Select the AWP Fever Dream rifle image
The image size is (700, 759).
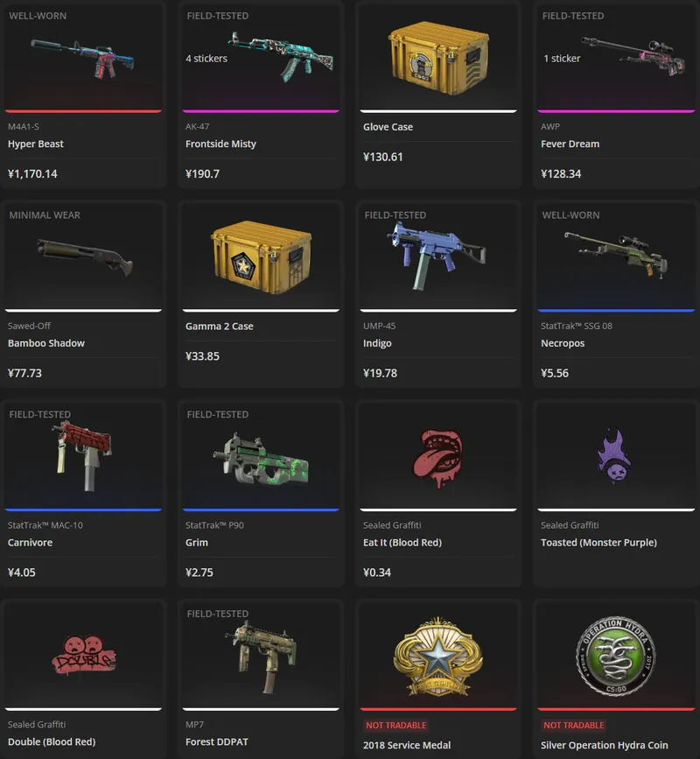coord(634,56)
